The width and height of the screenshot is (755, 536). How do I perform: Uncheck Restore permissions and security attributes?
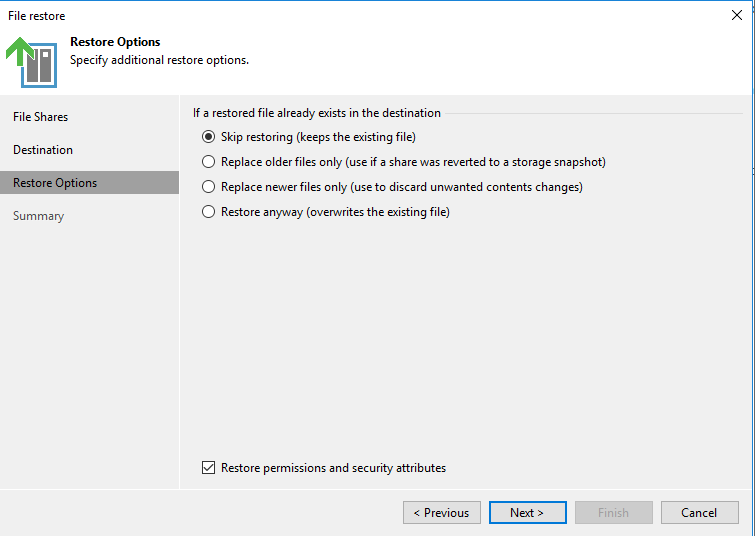(x=209, y=468)
